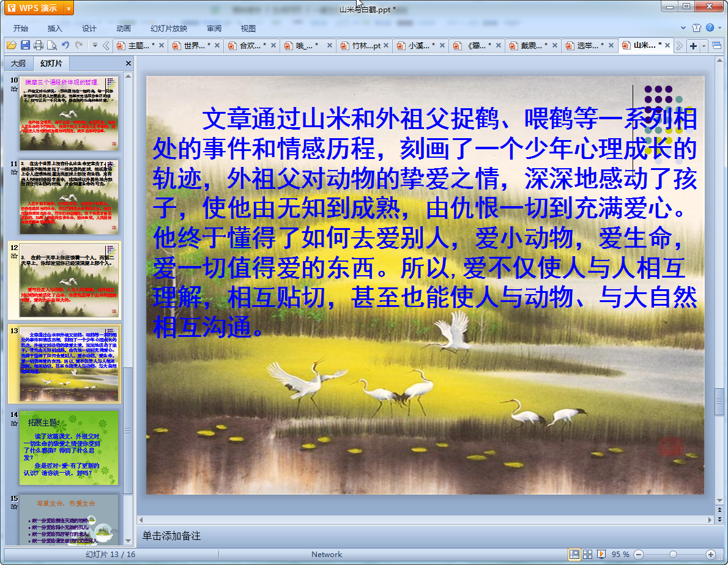
Task: Select slide 12 thumbnail
Action: click(69, 280)
